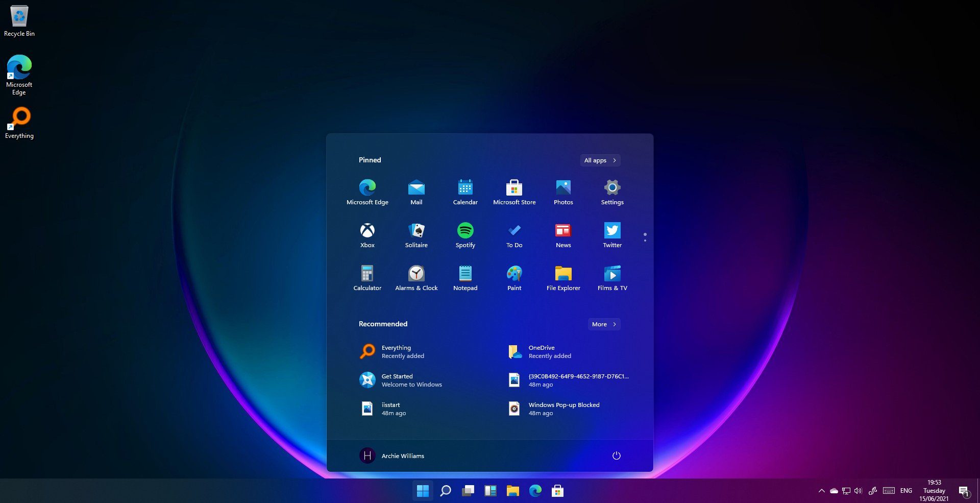This screenshot has width=980, height=503.
Task: Expand the Recommended section via More
Action: coord(604,324)
